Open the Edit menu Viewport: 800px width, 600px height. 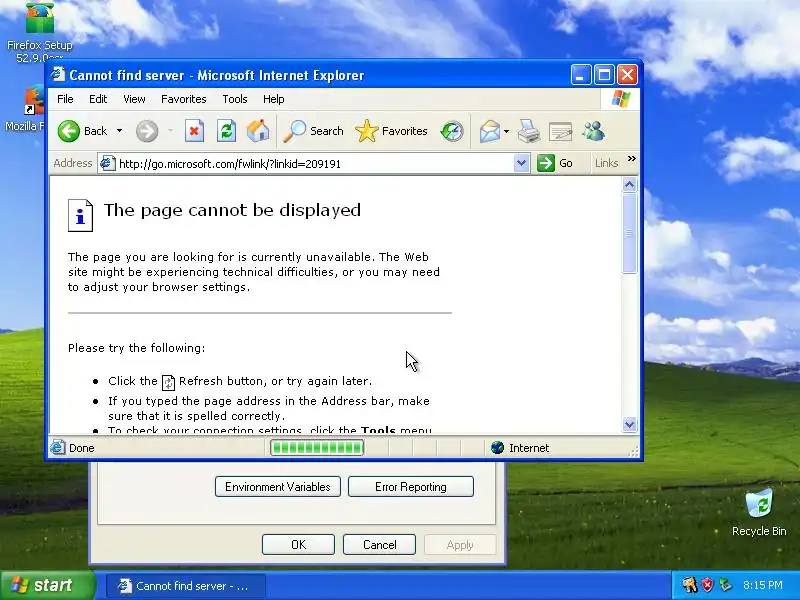tap(98, 99)
